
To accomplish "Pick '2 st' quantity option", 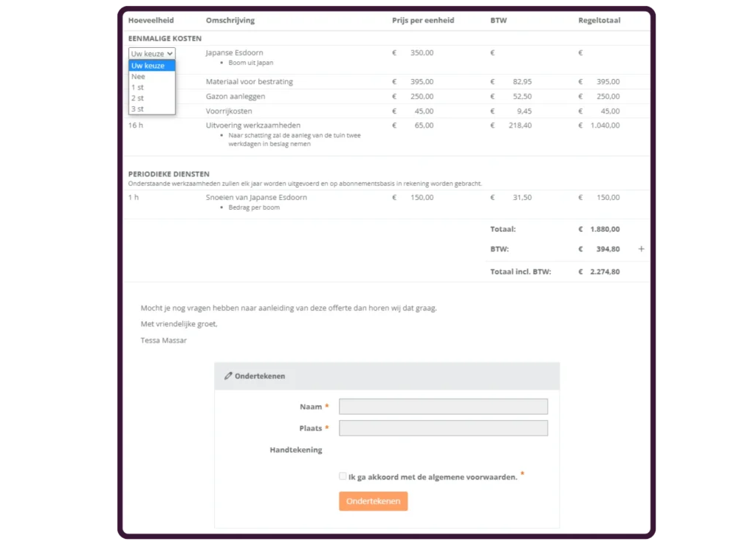I will [151, 98].
